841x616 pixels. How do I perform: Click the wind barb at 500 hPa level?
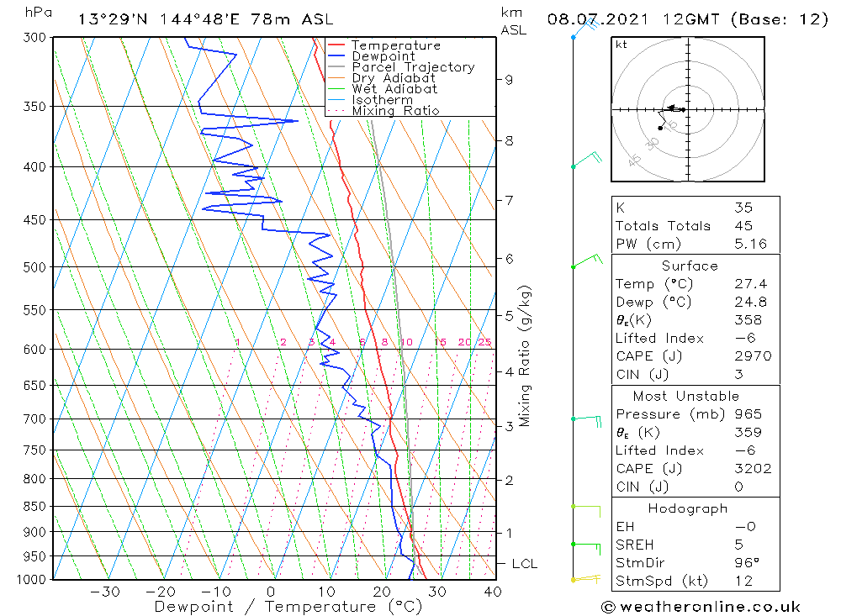pos(587,261)
